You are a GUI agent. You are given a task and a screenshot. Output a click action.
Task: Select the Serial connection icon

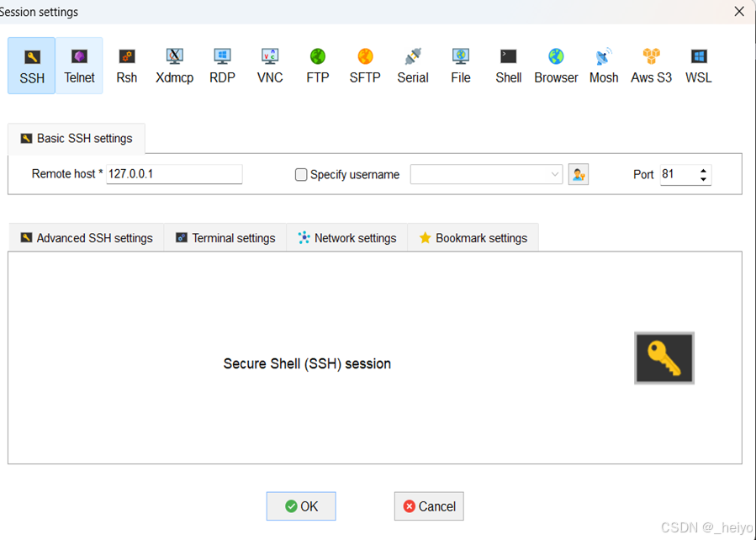[x=413, y=66]
